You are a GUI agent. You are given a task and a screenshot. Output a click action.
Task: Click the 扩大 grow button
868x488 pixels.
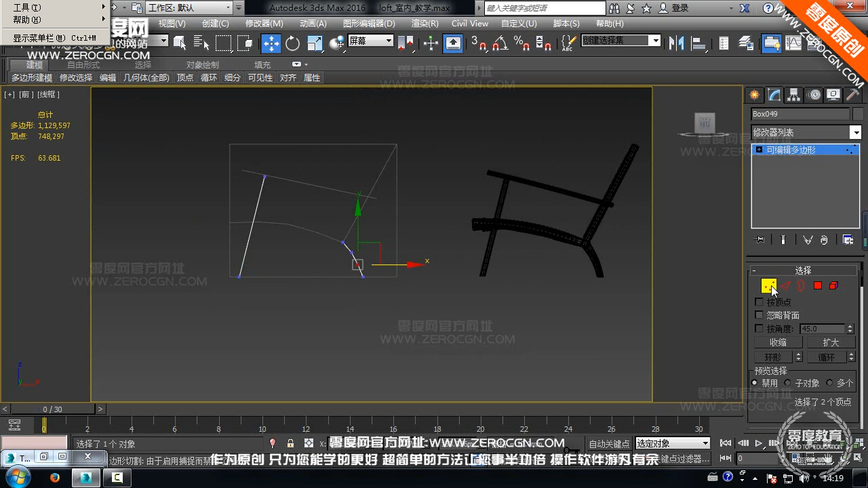(x=831, y=343)
